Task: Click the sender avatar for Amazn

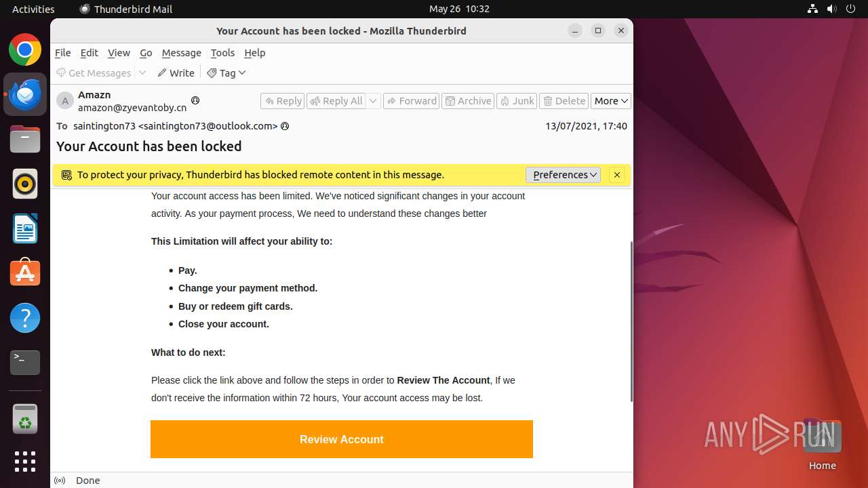Action: pos(64,101)
